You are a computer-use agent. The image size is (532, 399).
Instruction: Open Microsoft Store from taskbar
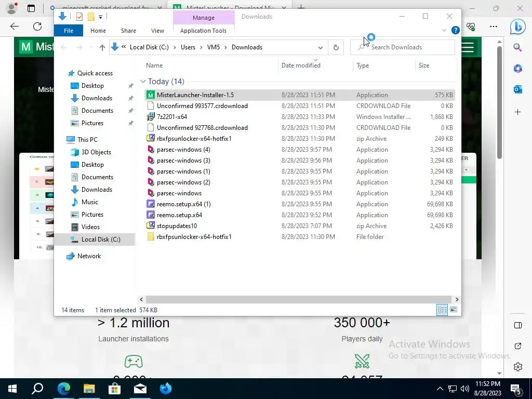[115, 389]
